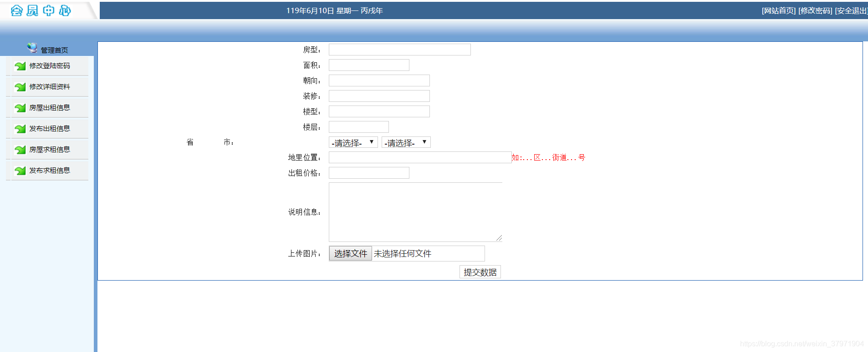Focus the 楼层 input field
868x352 pixels.
pyautogui.click(x=359, y=127)
